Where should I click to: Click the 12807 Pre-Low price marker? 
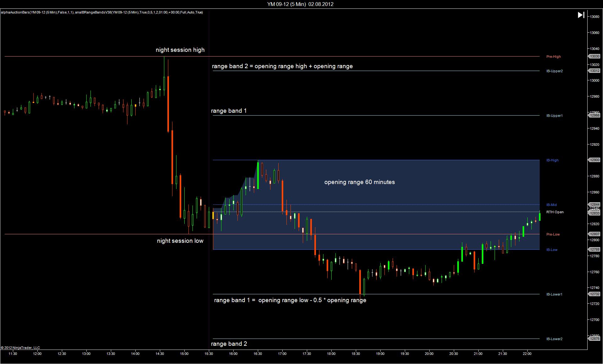[594, 234]
